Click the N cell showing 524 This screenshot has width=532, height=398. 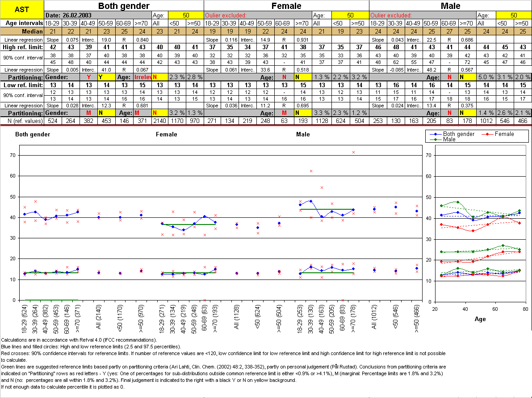(x=53, y=121)
